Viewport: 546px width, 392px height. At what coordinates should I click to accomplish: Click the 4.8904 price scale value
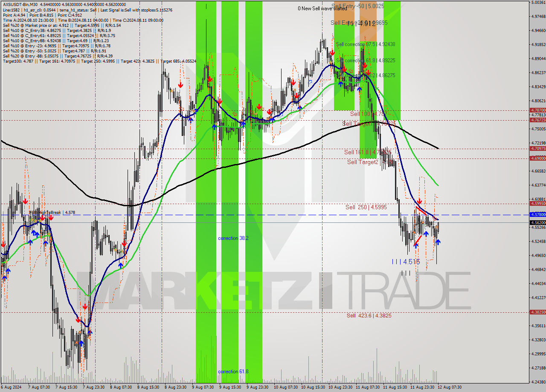tap(539, 59)
